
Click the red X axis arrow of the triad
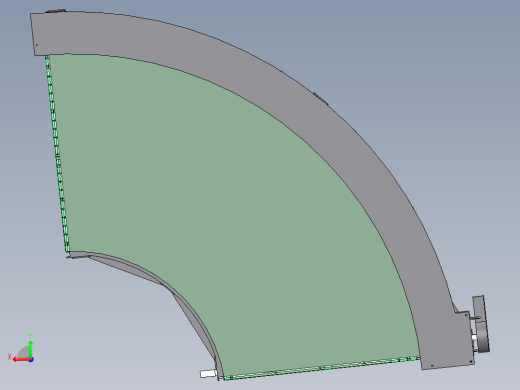pos(21,359)
